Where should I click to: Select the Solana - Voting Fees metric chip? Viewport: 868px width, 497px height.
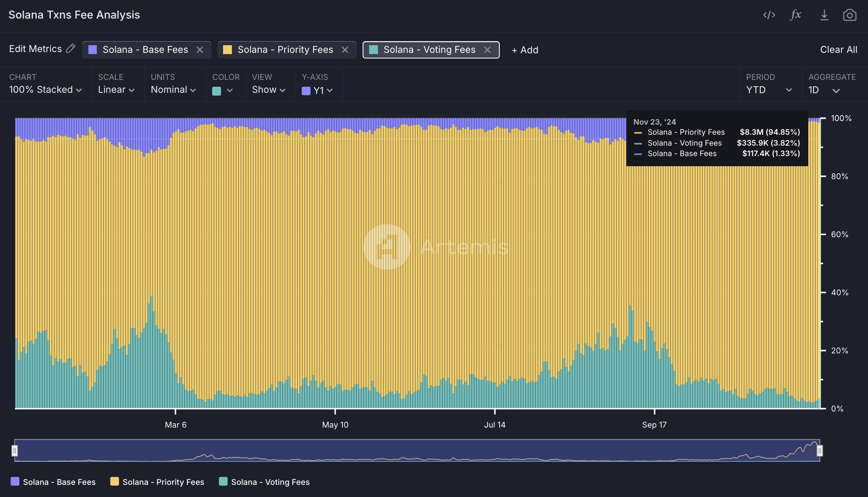[429, 50]
